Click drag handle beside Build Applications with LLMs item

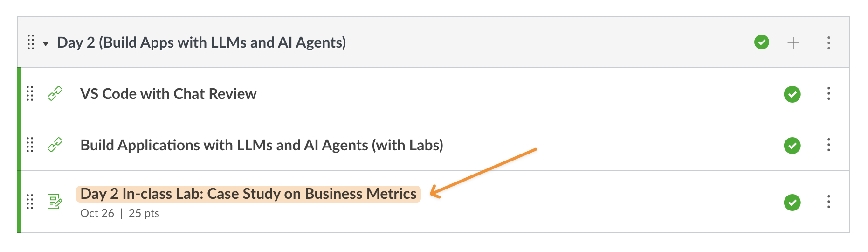pyautogui.click(x=30, y=145)
